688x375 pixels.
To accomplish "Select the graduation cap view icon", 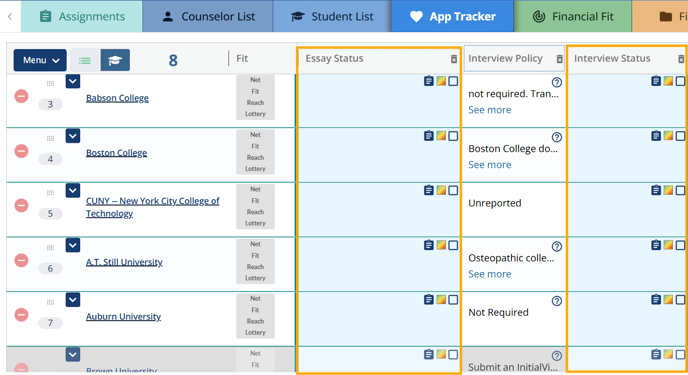I will [x=115, y=60].
